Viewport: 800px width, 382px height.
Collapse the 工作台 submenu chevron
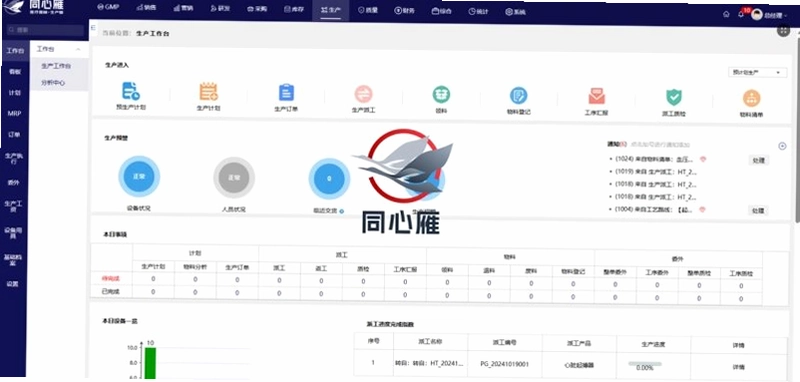pos(78,49)
